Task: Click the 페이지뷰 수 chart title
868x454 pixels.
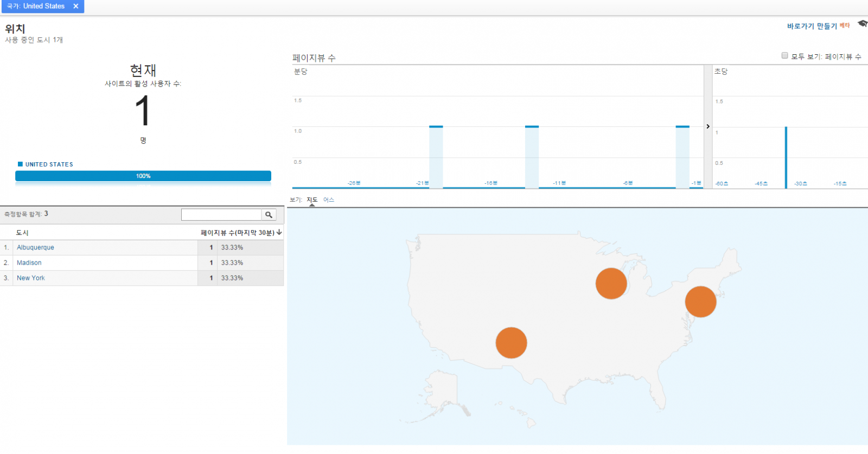Action: pyautogui.click(x=314, y=58)
